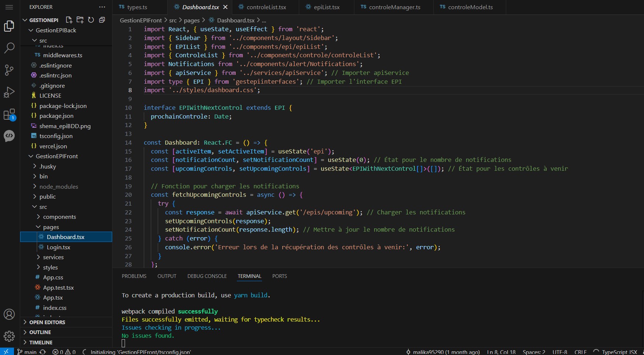
Task: Open the OUTPUT panel tab
Action: click(167, 276)
